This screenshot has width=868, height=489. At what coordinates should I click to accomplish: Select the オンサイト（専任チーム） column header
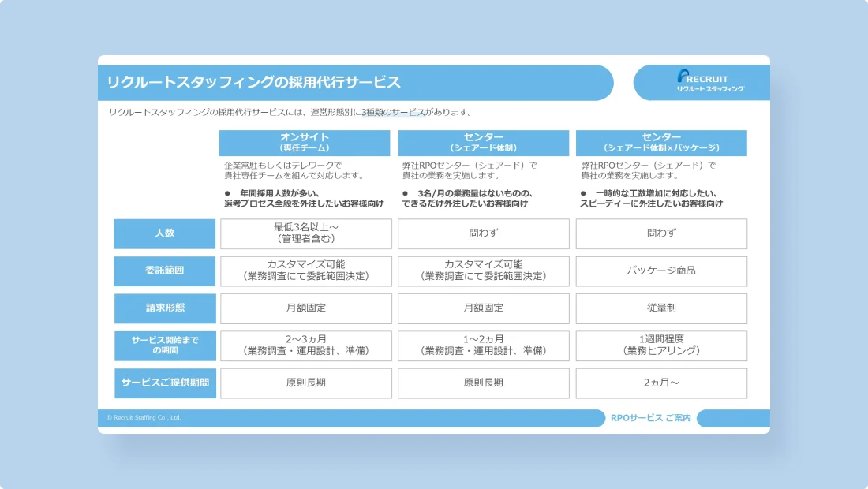coord(305,143)
